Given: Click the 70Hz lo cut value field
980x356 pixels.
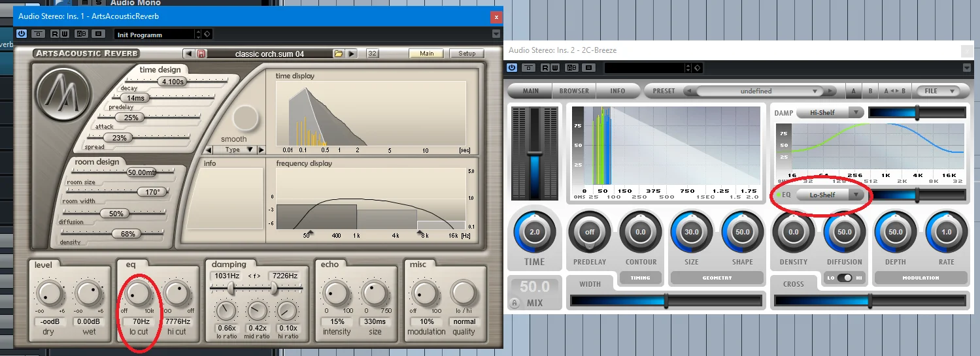Looking at the screenshot, I should (x=140, y=321).
